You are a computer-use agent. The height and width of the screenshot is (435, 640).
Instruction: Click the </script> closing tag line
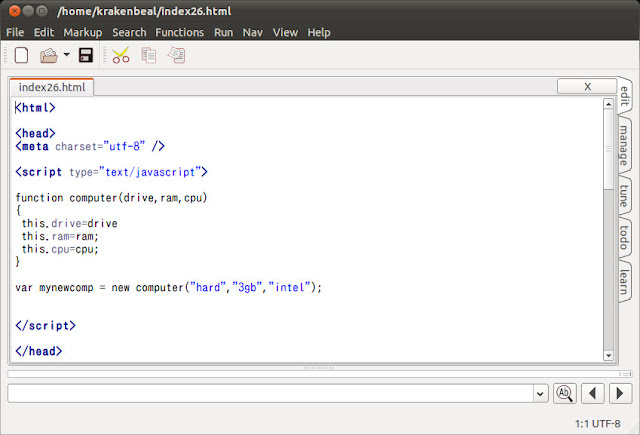coord(45,326)
